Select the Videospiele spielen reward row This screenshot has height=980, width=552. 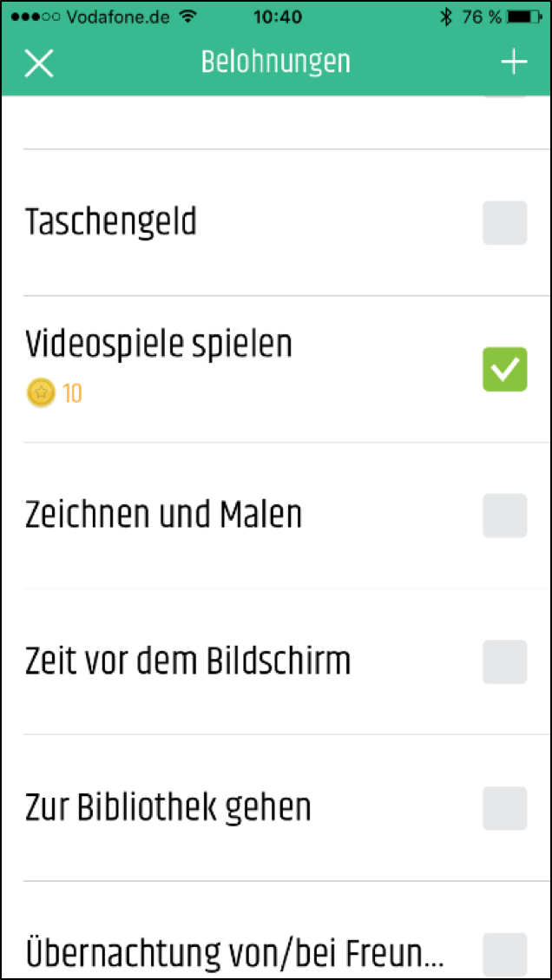point(159,345)
